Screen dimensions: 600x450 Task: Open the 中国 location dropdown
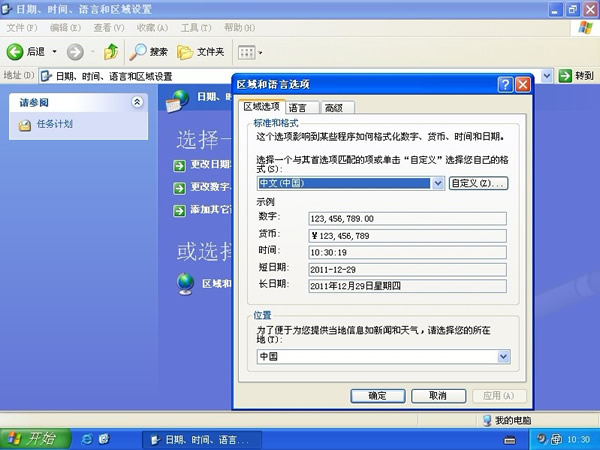503,357
